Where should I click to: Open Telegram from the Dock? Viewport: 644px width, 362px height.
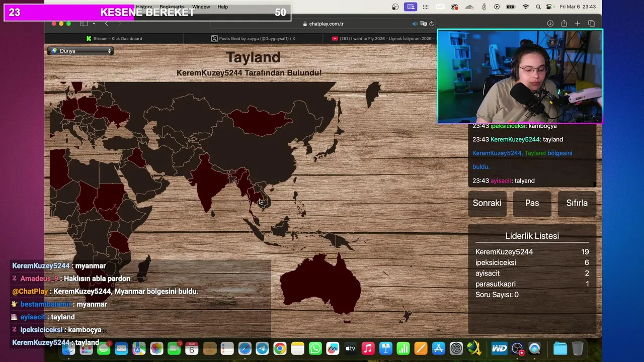[x=262, y=348]
